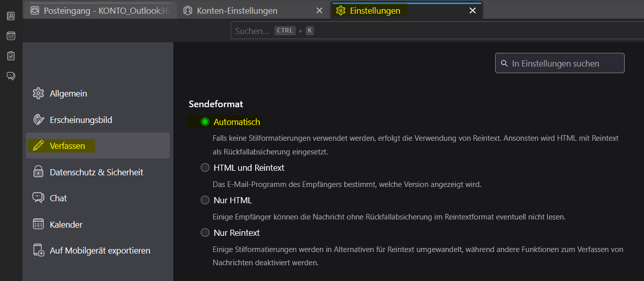The height and width of the screenshot is (281, 644).
Task: Choose the Nur Reintext send format
Action: click(x=205, y=233)
